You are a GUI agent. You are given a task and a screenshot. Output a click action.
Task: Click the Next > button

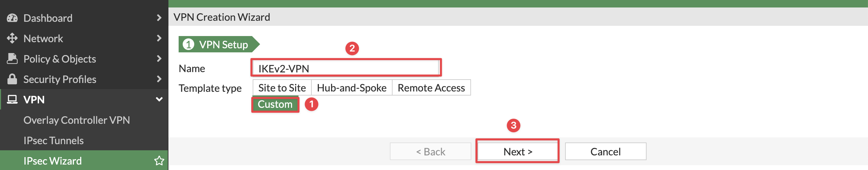point(518,151)
